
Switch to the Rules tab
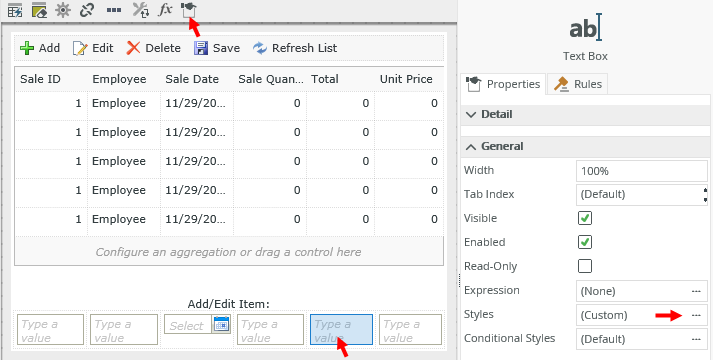coord(577,84)
